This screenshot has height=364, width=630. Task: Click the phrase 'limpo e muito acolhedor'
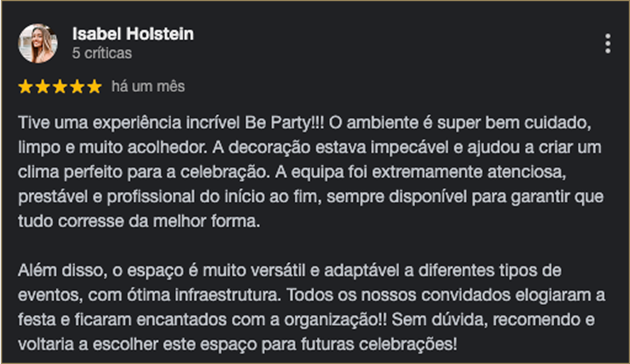click(x=112, y=148)
